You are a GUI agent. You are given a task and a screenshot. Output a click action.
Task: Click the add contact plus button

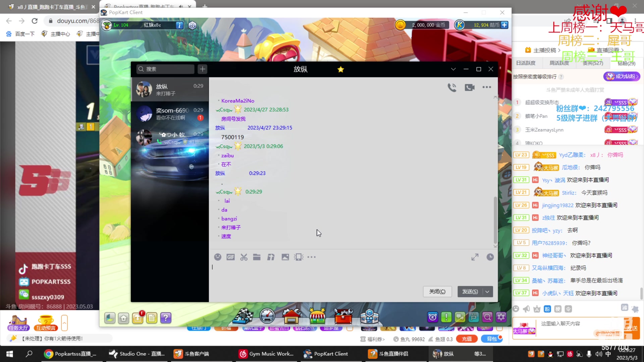(202, 69)
